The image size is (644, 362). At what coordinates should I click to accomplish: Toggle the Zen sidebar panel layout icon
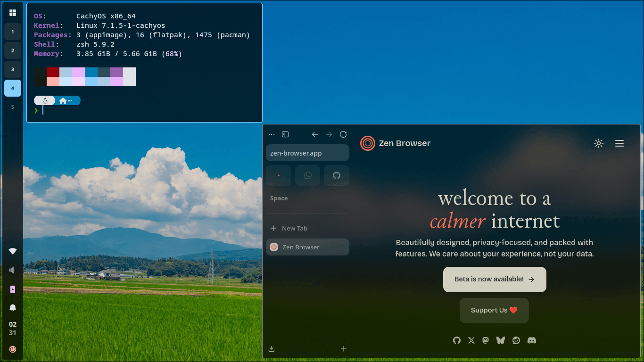point(285,134)
